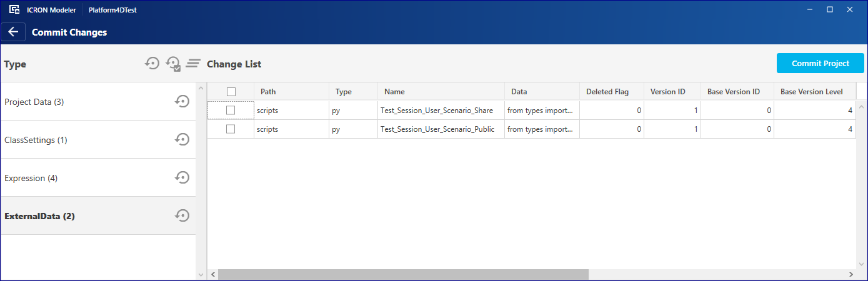Select ExternalData (2) in the type list
This screenshot has width=868, height=281.
[x=98, y=215]
